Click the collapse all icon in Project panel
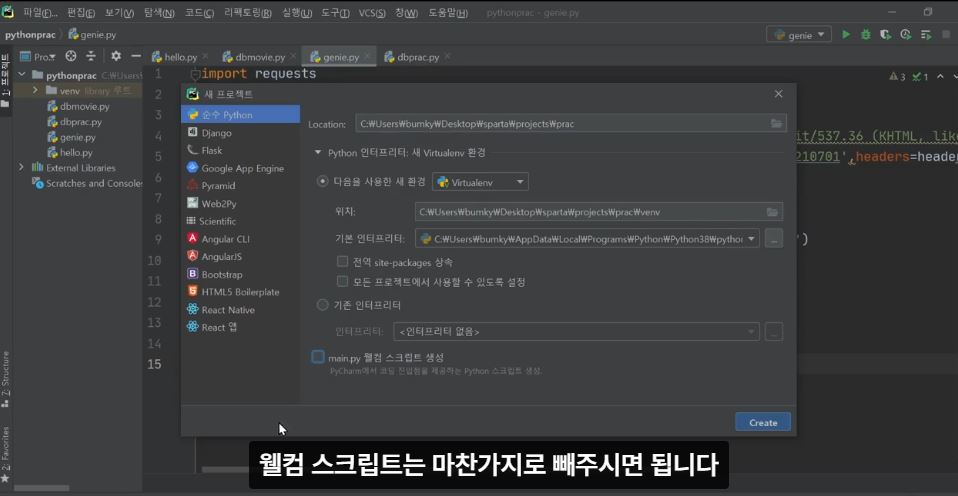 (x=91, y=56)
